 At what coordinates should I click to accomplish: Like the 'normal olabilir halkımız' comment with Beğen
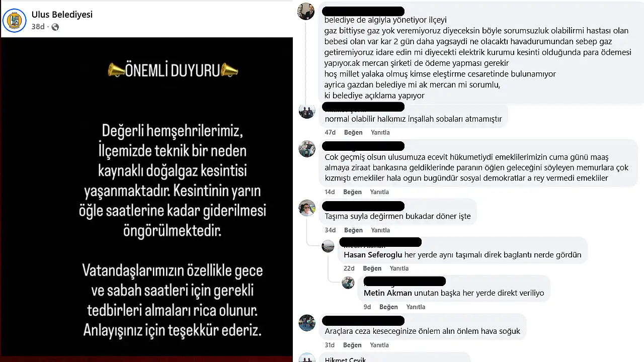pyautogui.click(x=353, y=132)
